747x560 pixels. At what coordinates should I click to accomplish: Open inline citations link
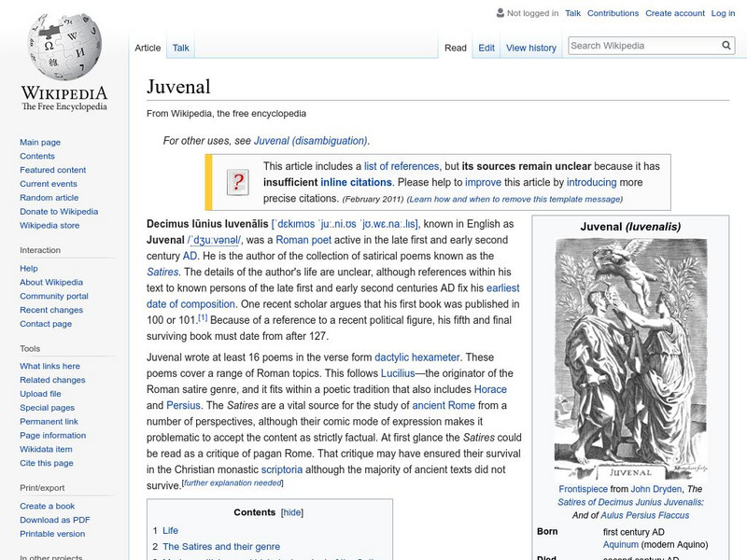coord(356,182)
